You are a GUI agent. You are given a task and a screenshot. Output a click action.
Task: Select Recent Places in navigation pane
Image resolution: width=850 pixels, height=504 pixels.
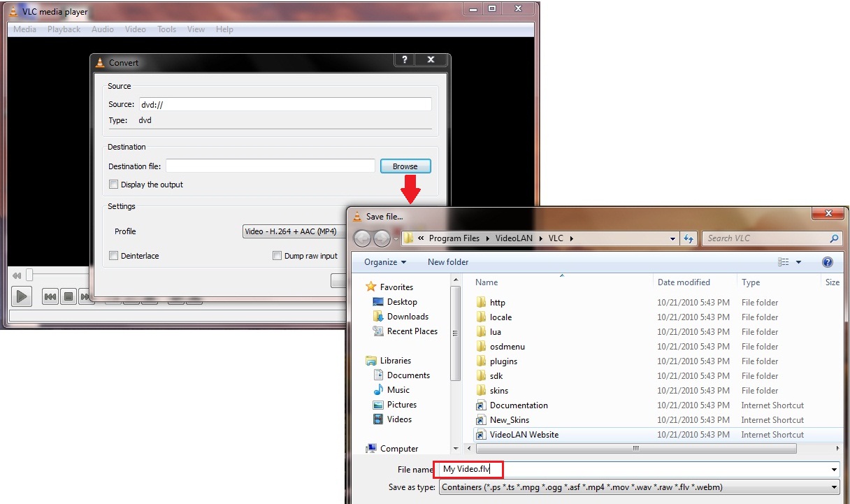tap(412, 331)
